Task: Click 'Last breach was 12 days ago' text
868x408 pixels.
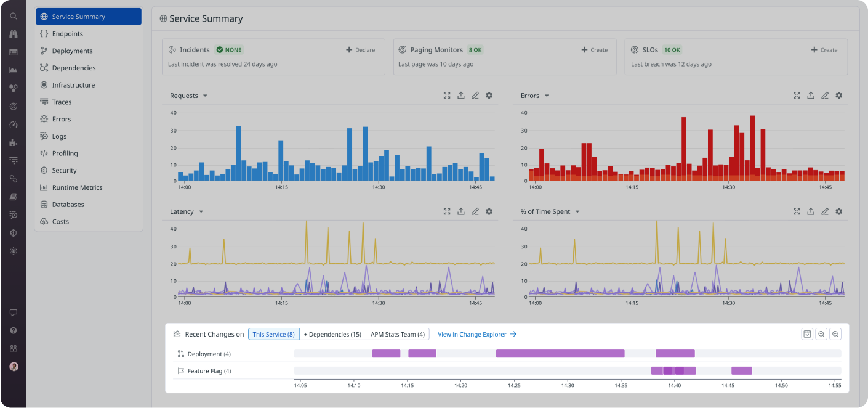Action: pos(671,64)
